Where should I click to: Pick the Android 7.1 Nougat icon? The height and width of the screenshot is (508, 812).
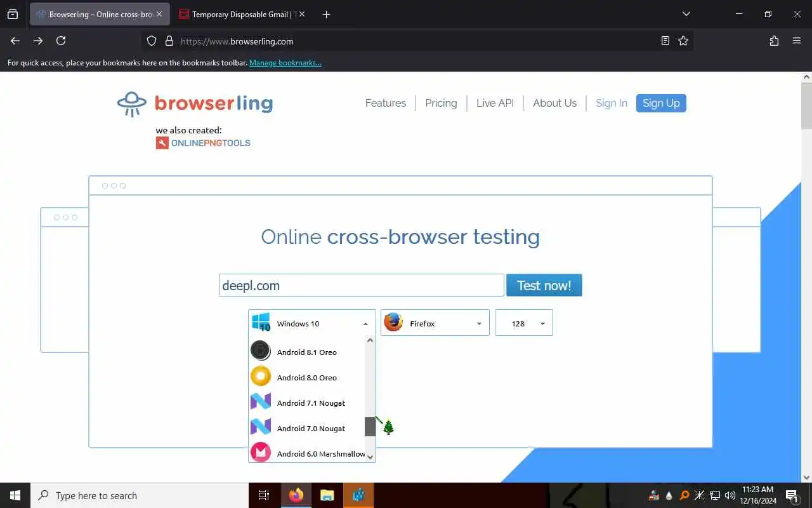click(x=261, y=402)
